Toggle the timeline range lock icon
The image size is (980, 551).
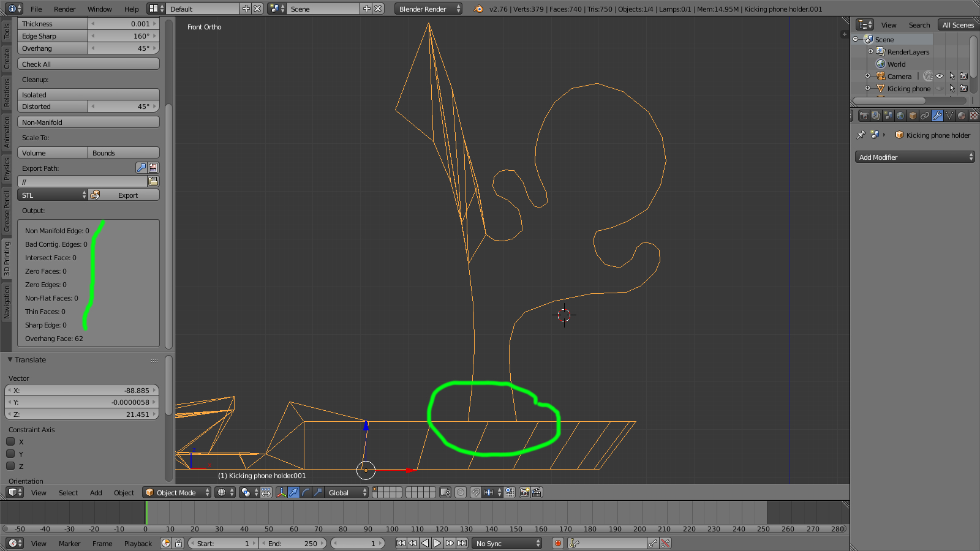178,543
